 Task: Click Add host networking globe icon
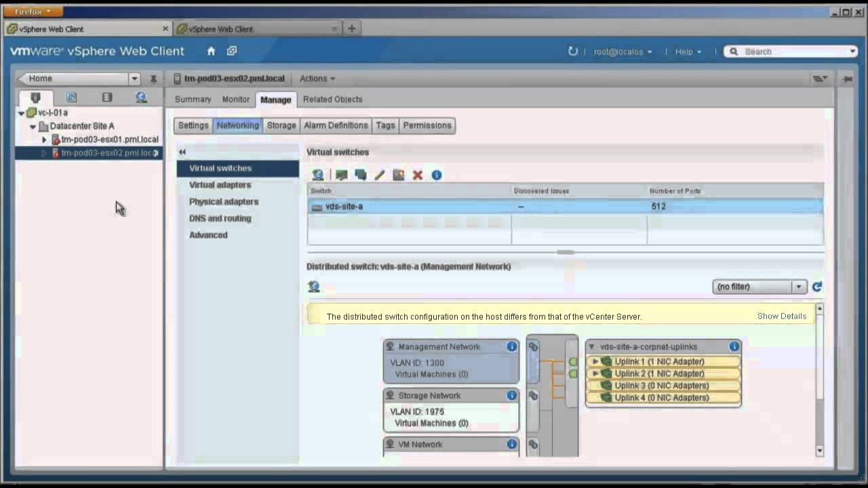317,175
